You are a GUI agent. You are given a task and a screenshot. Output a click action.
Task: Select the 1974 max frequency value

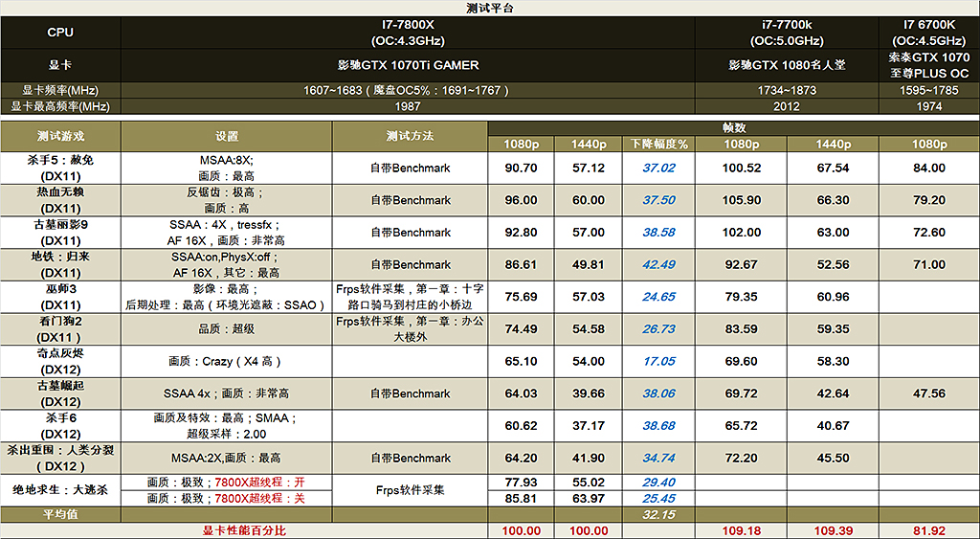[928, 106]
